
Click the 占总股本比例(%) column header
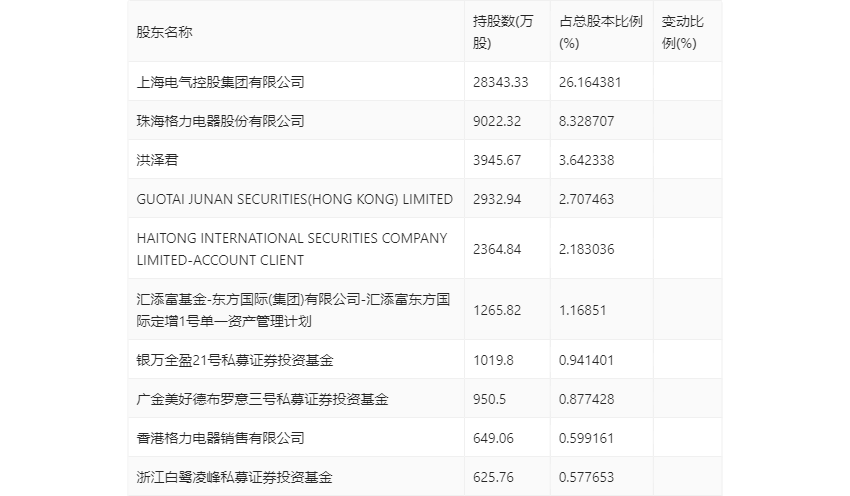(x=601, y=33)
